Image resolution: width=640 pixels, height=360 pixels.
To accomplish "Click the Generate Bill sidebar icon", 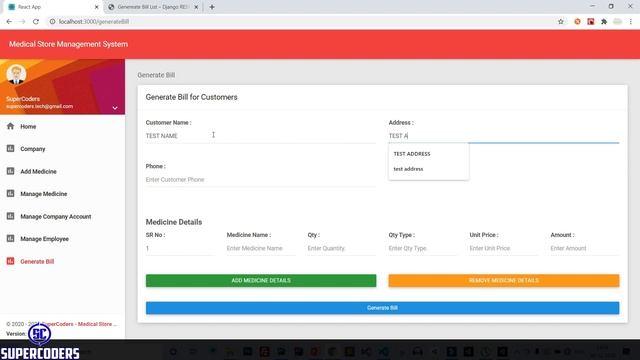I will 11,261.
